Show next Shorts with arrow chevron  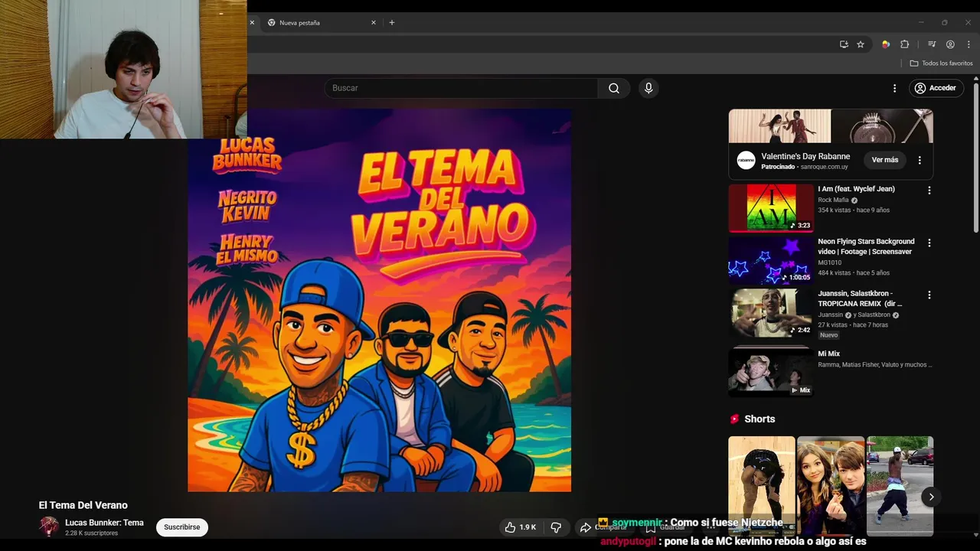click(x=931, y=497)
